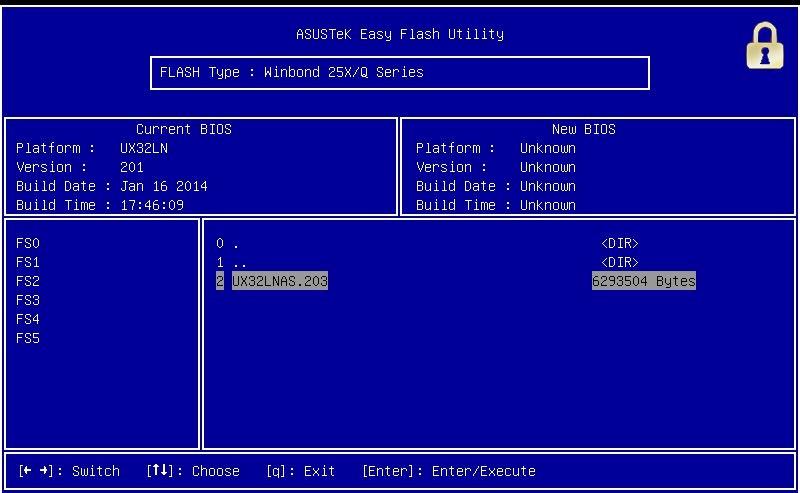Select the UX32LNAS.203 BIOS file
The image size is (800, 493).
pyautogui.click(x=280, y=281)
